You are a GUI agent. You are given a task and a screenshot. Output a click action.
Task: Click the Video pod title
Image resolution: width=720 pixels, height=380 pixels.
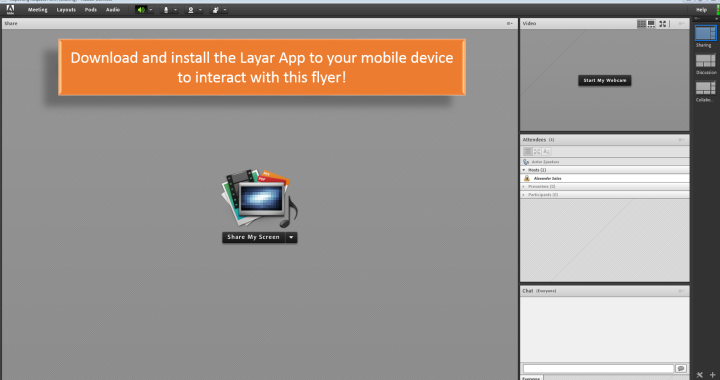529,23
